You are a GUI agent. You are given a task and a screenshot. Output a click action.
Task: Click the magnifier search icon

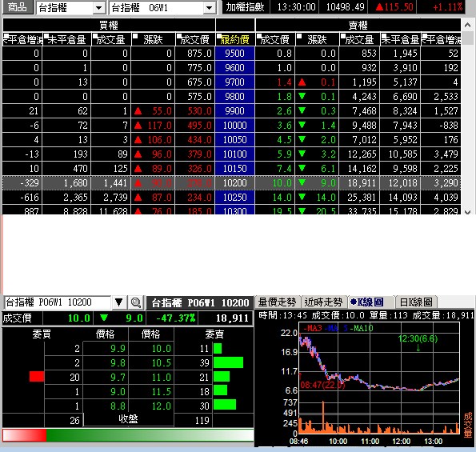pos(135,302)
